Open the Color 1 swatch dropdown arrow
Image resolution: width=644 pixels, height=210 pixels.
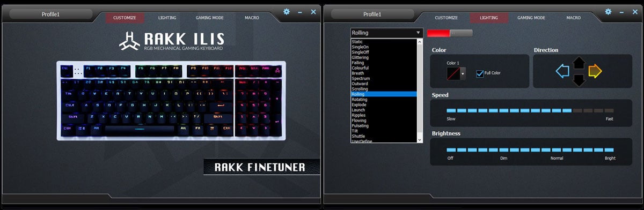coord(463,73)
